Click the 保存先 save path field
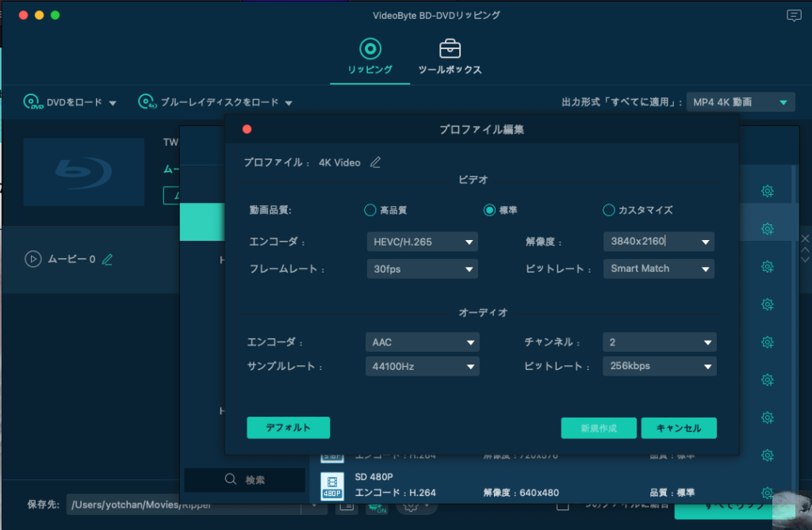812x530 pixels. click(184, 505)
